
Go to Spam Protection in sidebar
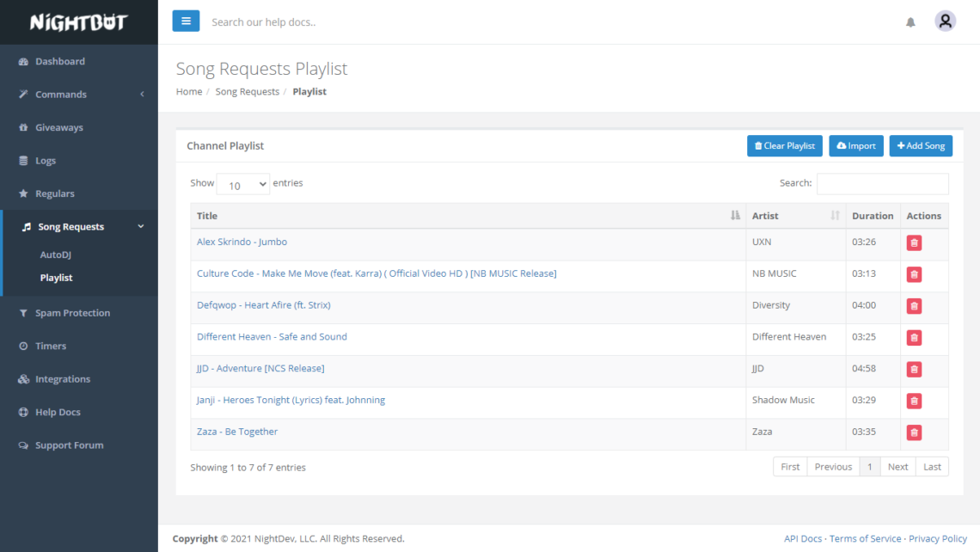tap(72, 313)
